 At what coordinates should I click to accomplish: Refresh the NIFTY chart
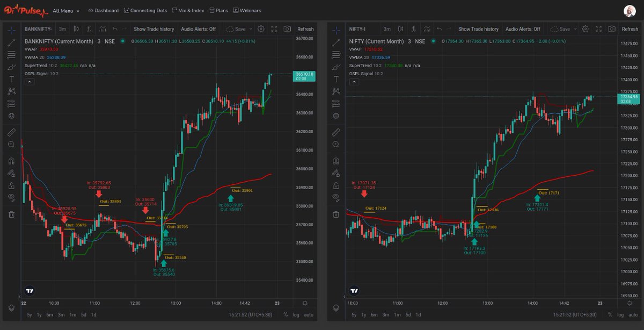[630, 29]
